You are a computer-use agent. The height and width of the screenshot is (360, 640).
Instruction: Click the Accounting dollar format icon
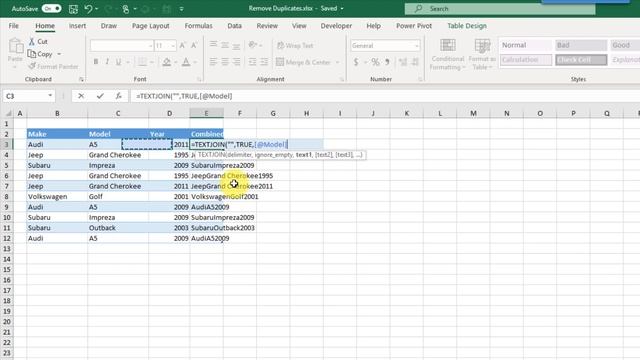(x=356, y=62)
